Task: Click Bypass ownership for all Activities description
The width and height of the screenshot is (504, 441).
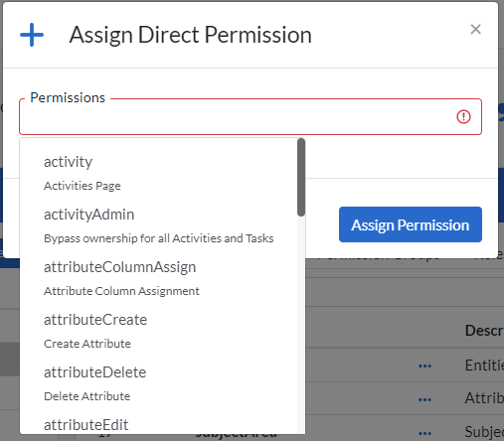Action: point(159,238)
